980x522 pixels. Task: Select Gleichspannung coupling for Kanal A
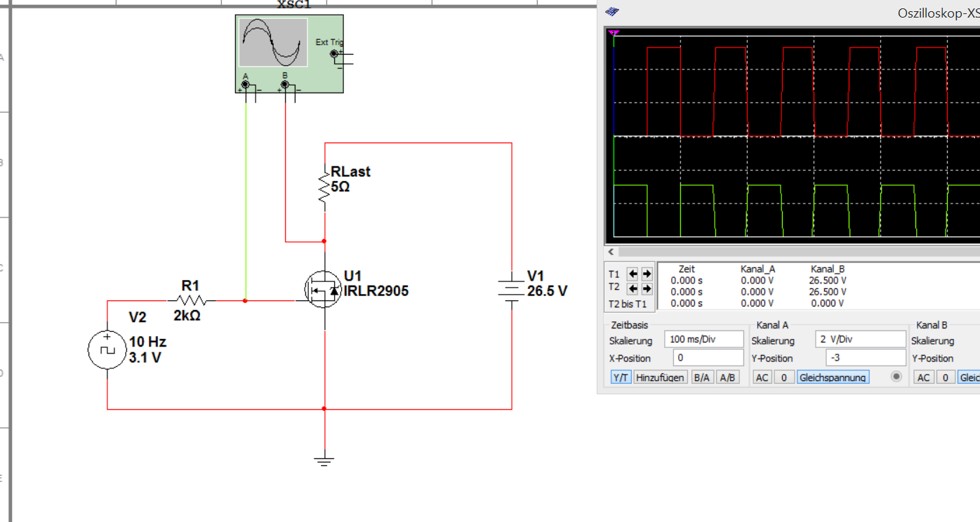point(833,377)
